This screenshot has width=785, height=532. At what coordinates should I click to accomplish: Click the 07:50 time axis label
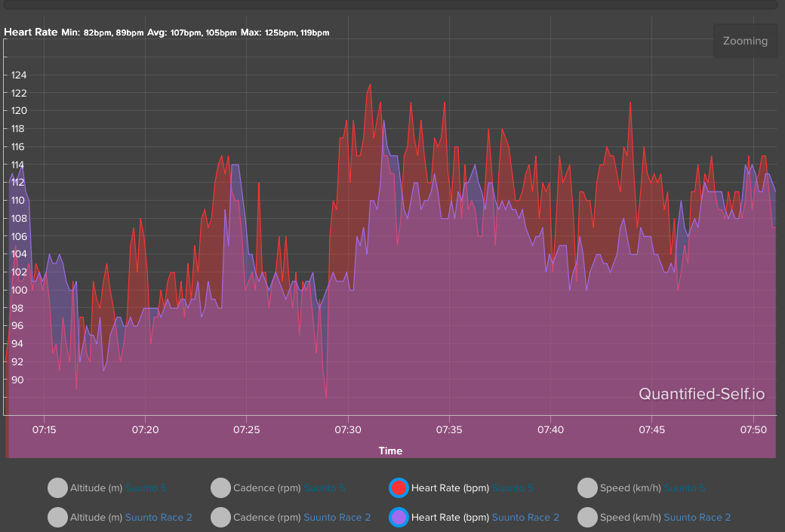click(x=753, y=429)
